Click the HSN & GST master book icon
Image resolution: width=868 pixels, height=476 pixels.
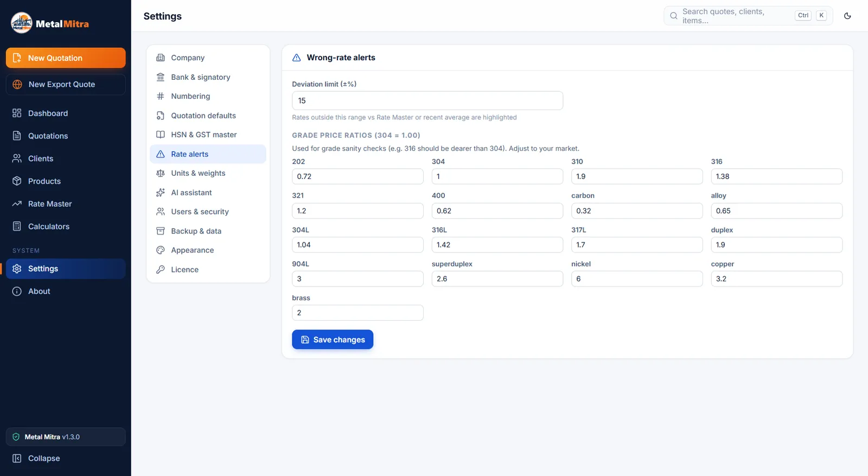point(161,135)
